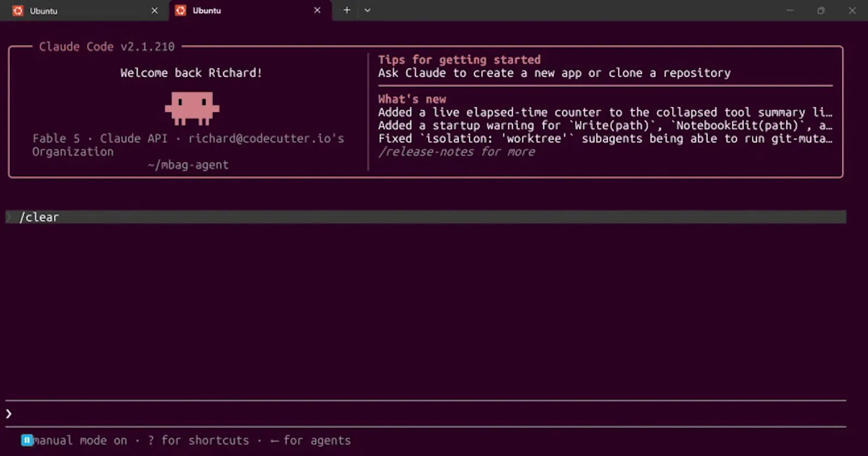Click '? for shortcuts' hint

(x=198, y=440)
